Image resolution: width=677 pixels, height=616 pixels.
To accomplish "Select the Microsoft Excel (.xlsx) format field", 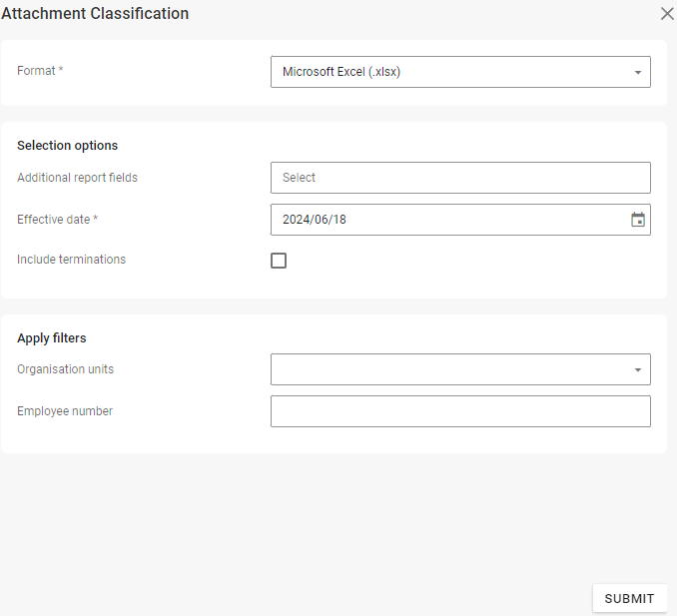I will click(449, 72).
